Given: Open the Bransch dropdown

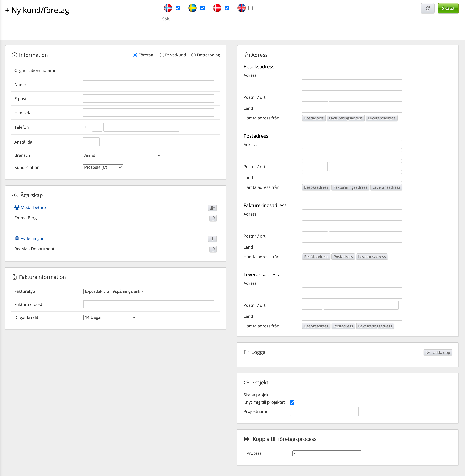Looking at the screenshot, I should coord(122,155).
